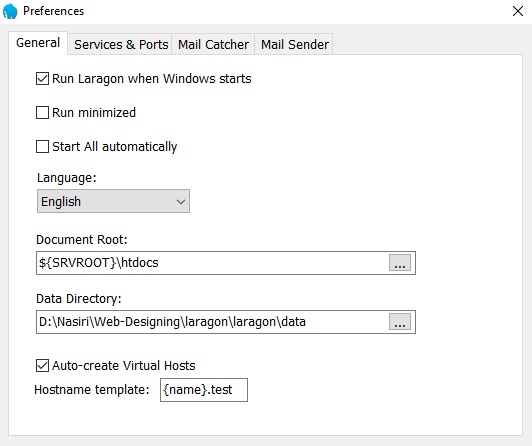Click the Hostname template input field
Image resolution: width=532 pixels, height=446 pixels.
(x=204, y=390)
